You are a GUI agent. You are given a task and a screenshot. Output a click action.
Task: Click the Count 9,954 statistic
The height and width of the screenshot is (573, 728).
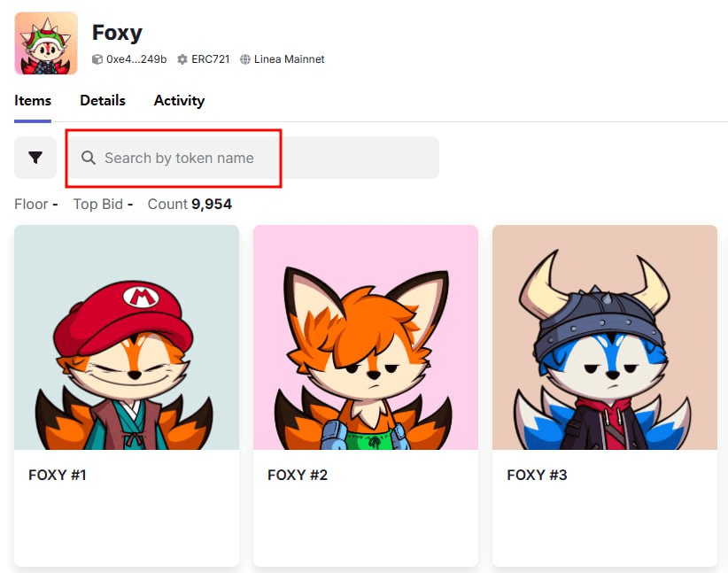tap(190, 205)
